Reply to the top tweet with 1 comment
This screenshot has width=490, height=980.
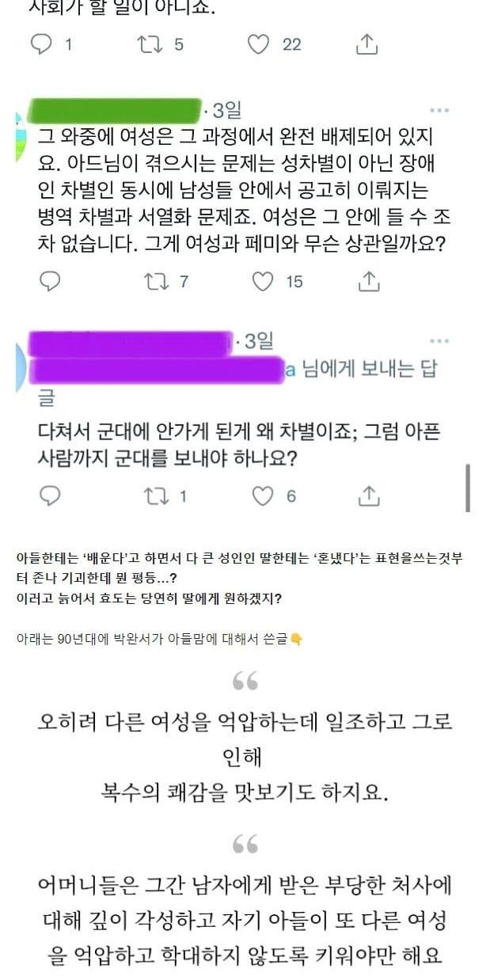[x=41, y=44]
